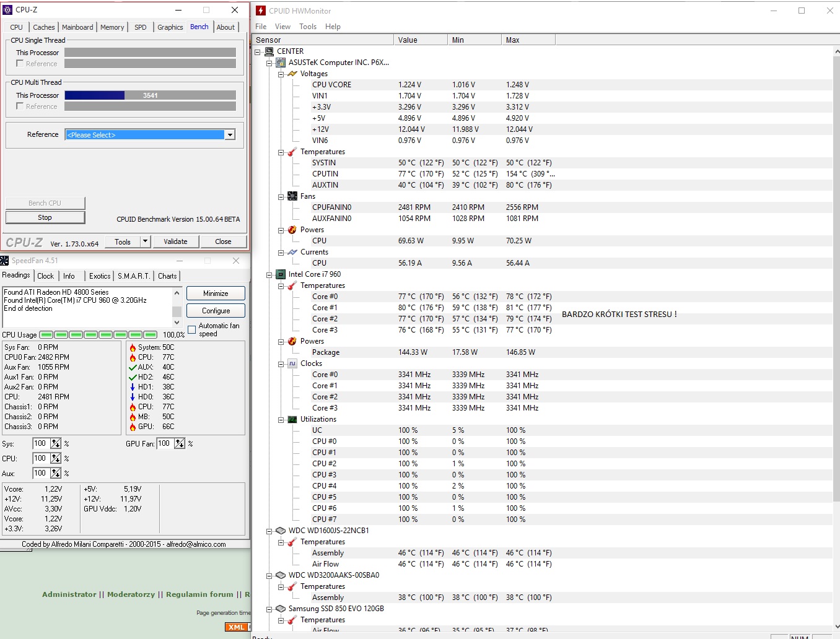Collapse the Voltages group
Viewport: 840px width, 639px height.
click(x=281, y=74)
